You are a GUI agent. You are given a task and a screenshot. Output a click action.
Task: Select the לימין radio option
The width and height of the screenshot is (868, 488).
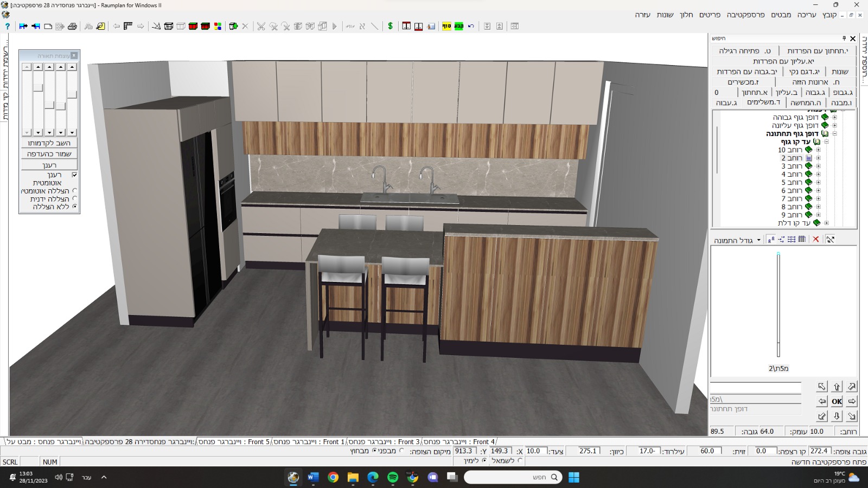(x=484, y=460)
